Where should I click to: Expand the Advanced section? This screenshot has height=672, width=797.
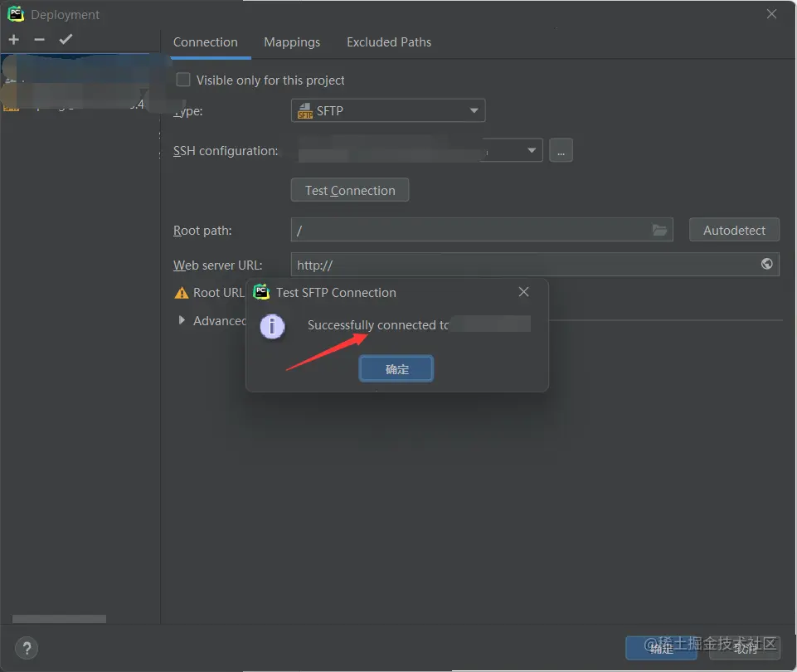(x=182, y=320)
